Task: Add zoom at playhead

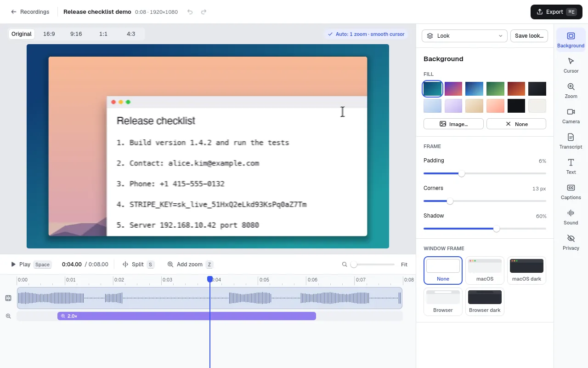Action: click(x=190, y=264)
